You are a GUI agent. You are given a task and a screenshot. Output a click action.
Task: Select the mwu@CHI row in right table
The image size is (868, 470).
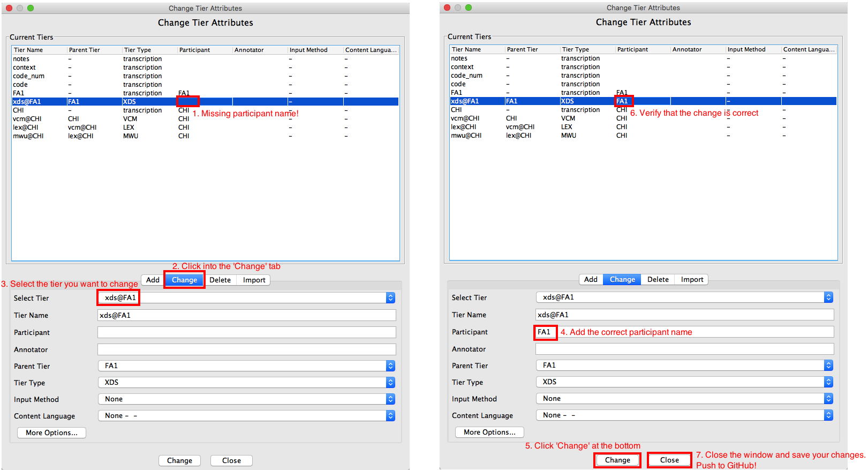pyautogui.click(x=644, y=136)
